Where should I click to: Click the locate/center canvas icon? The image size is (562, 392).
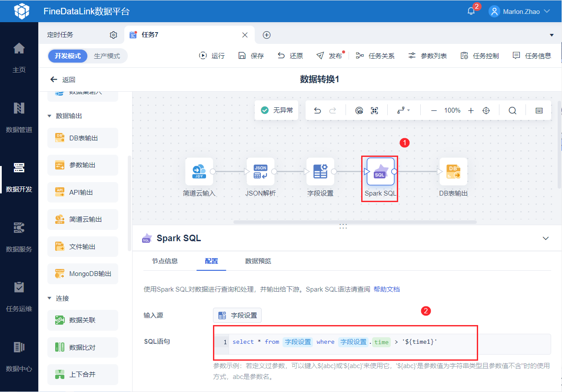(x=486, y=110)
